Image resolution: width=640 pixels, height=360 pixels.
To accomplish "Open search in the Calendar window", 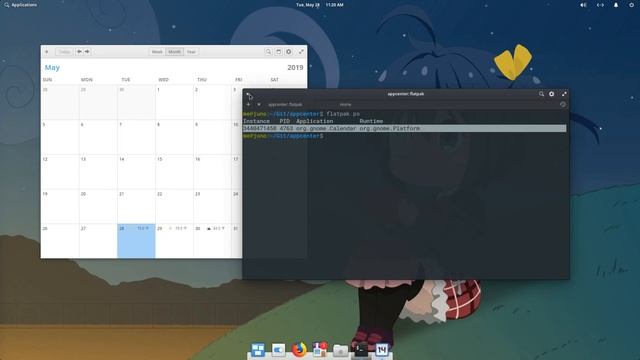I will tap(268, 52).
